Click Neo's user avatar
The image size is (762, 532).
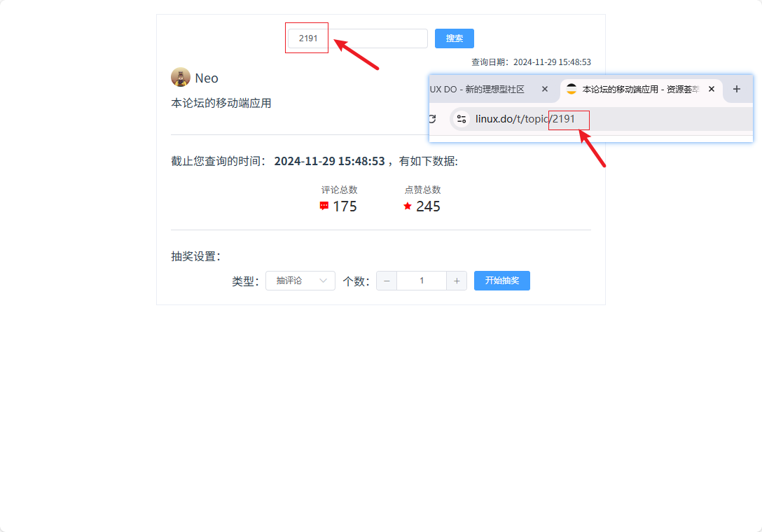point(180,77)
